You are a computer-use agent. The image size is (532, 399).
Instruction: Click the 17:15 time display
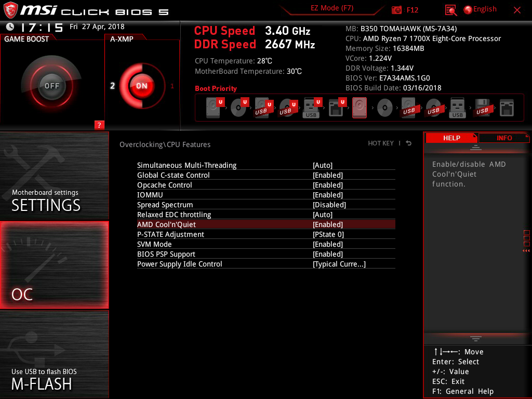pos(42,27)
